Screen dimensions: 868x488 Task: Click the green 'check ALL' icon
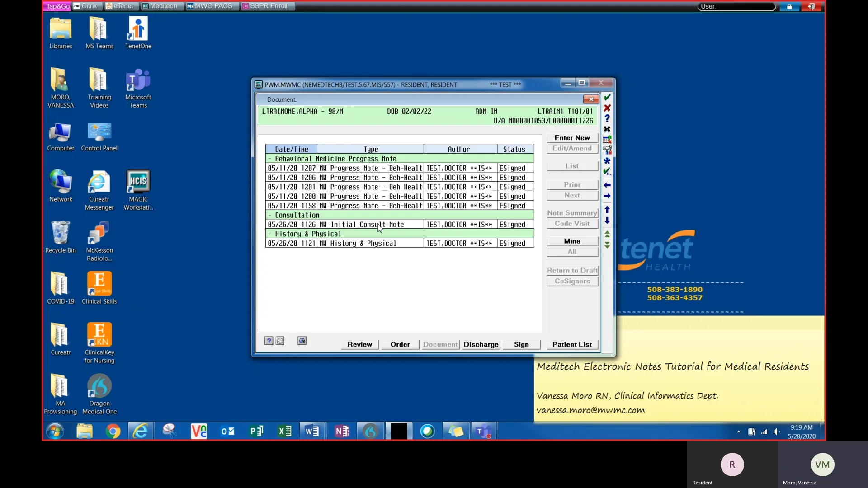608,172
